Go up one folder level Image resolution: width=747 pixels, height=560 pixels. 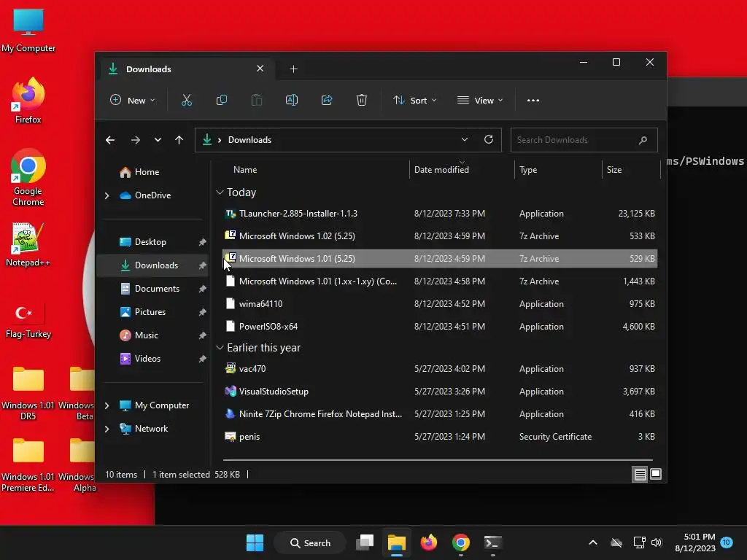pos(179,140)
